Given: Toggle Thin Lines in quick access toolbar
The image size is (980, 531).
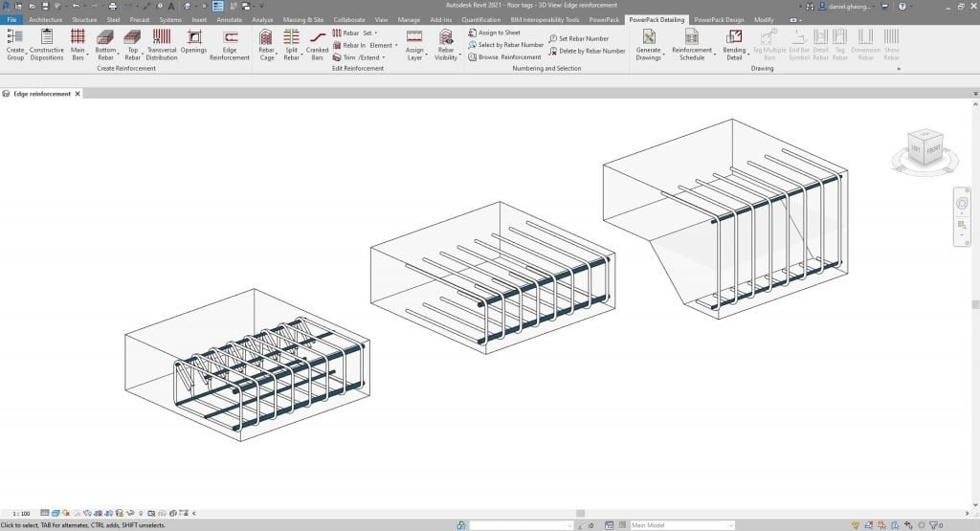Looking at the screenshot, I should pos(217,7).
